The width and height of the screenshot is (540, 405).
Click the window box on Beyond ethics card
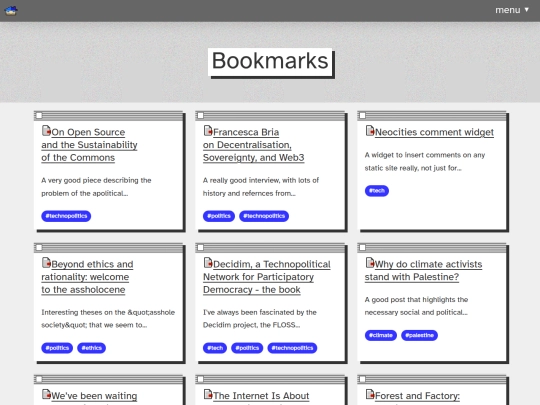coord(39,247)
